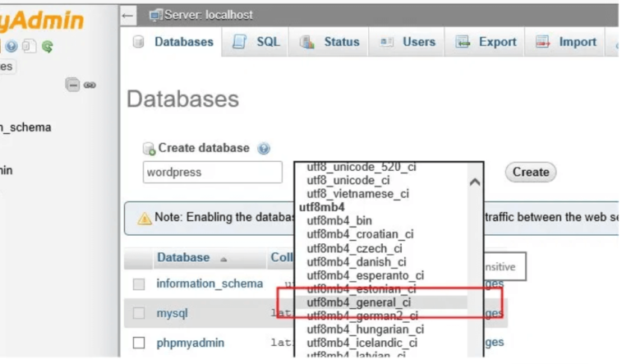Tick the information_schema checkbox

tap(139, 284)
